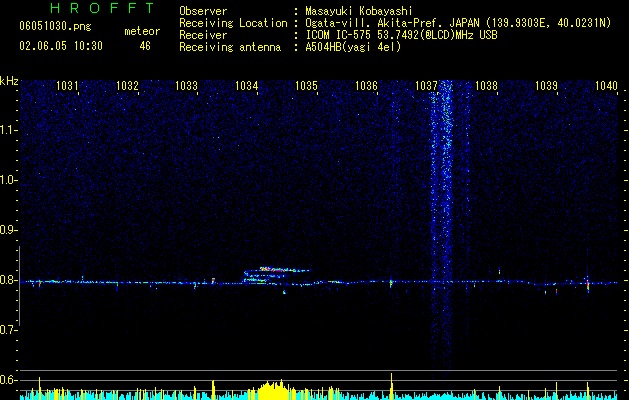Click the meteor label
629x400 pixels.
point(142,31)
